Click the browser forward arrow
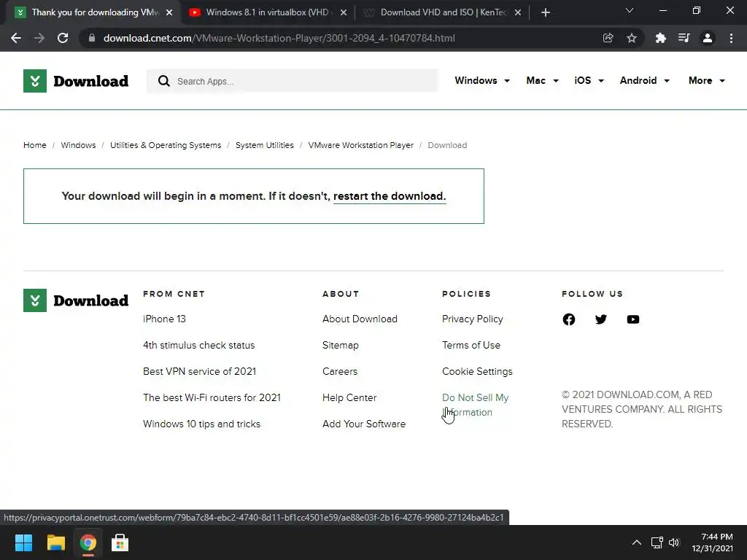This screenshot has width=747, height=560. pyautogui.click(x=39, y=38)
